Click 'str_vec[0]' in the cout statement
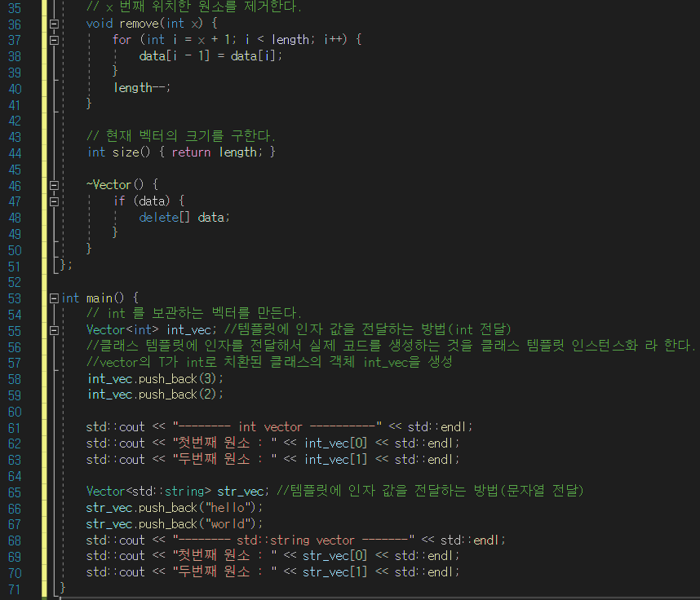 pos(334,556)
